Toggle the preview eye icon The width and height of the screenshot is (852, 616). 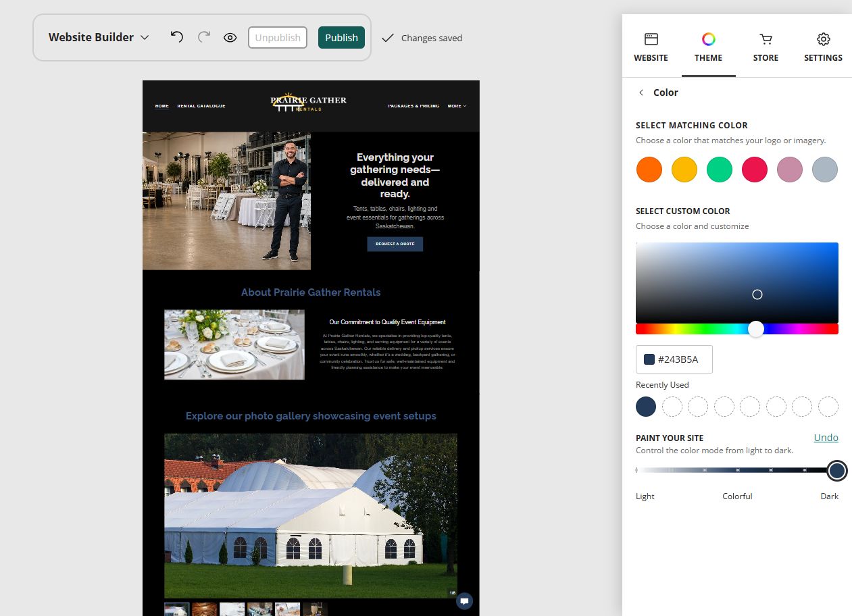coord(230,38)
